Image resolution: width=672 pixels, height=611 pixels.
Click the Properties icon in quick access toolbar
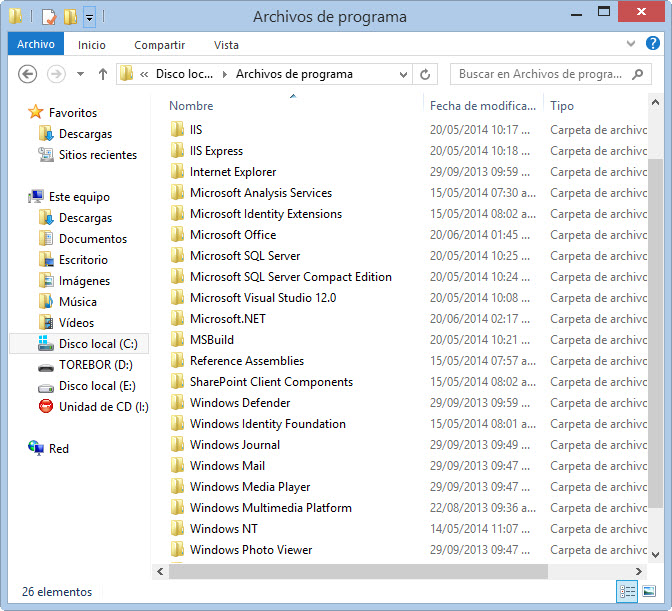coord(49,17)
